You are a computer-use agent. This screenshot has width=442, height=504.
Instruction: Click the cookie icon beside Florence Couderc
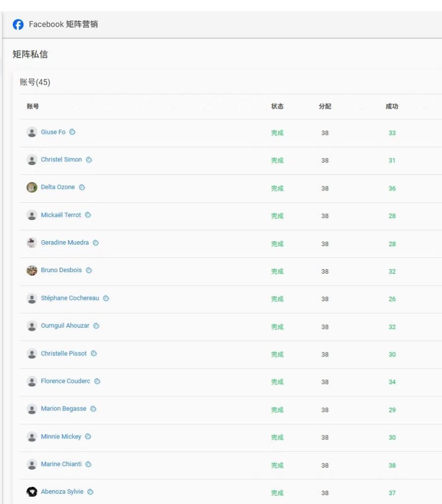tap(97, 381)
